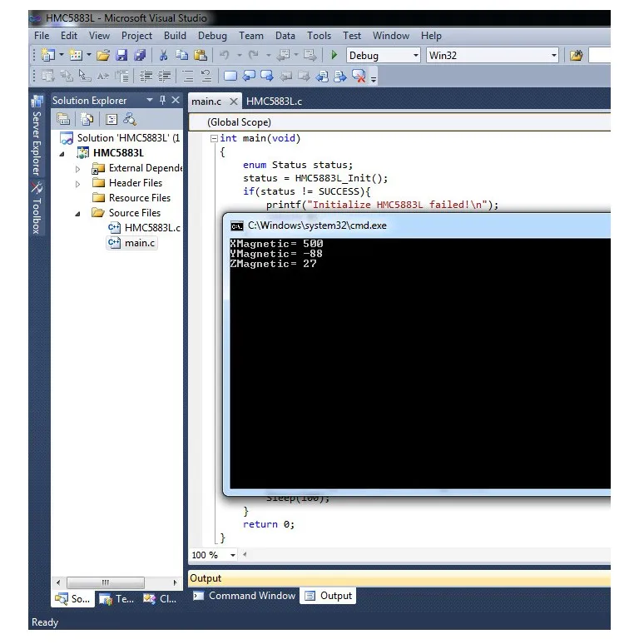Viewport: 644px width, 644px height.
Task: Click the Redo arrow icon
Action: 254,55
